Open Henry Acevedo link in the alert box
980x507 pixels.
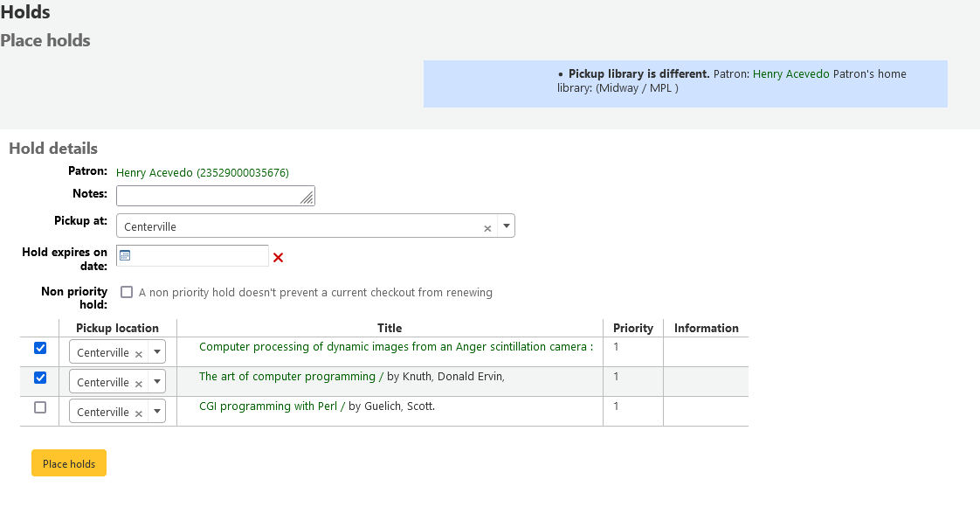coord(790,74)
